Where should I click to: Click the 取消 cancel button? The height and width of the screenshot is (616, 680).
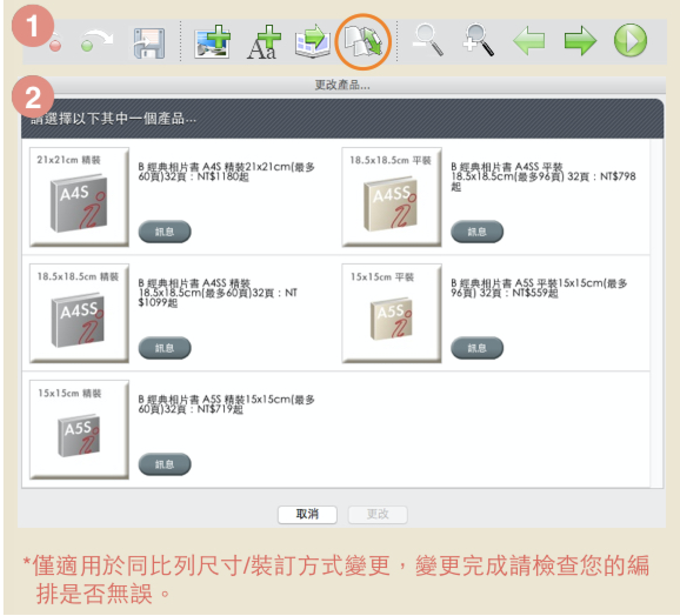pyautogui.click(x=306, y=514)
